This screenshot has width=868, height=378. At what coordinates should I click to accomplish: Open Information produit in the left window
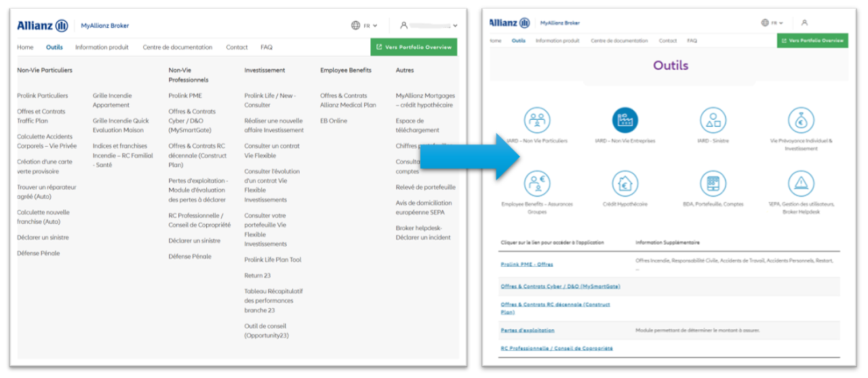[102, 47]
